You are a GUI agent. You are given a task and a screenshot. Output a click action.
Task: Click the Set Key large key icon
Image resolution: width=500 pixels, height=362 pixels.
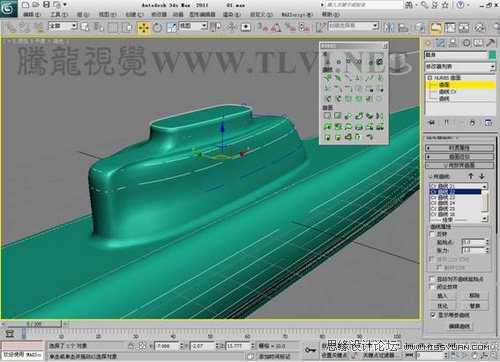click(310, 350)
